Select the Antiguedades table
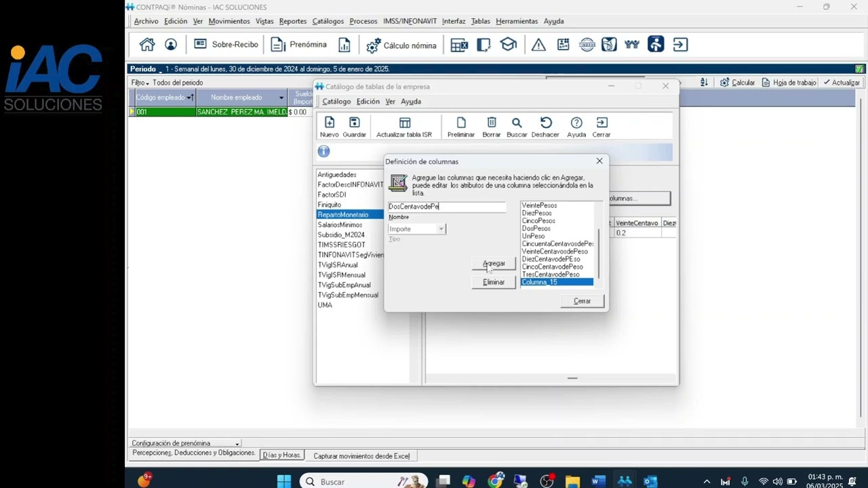This screenshot has width=868, height=488. [x=337, y=175]
